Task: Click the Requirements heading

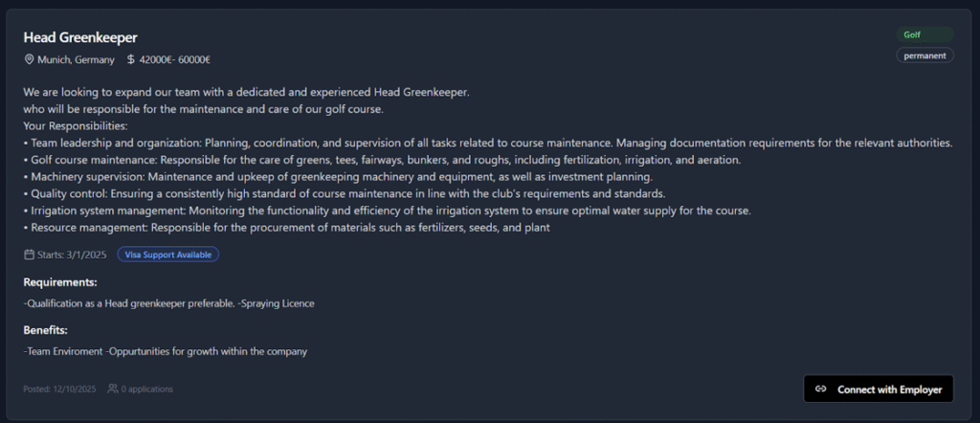Action: 60,282
